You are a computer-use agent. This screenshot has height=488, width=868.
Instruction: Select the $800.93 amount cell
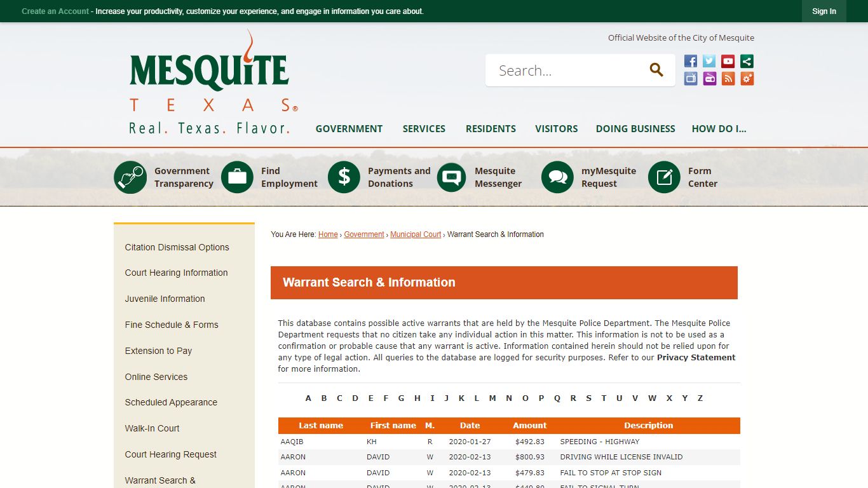pyautogui.click(x=530, y=457)
